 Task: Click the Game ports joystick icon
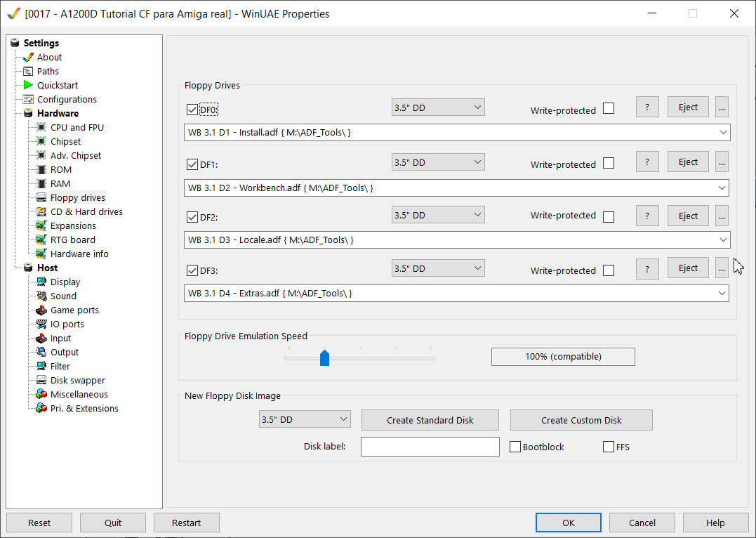click(41, 310)
